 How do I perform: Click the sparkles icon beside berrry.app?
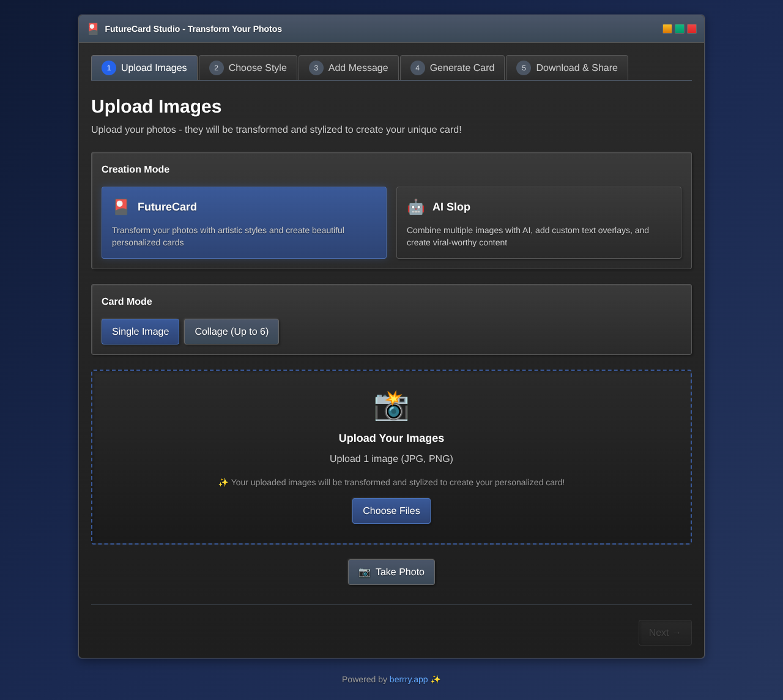[436, 679]
